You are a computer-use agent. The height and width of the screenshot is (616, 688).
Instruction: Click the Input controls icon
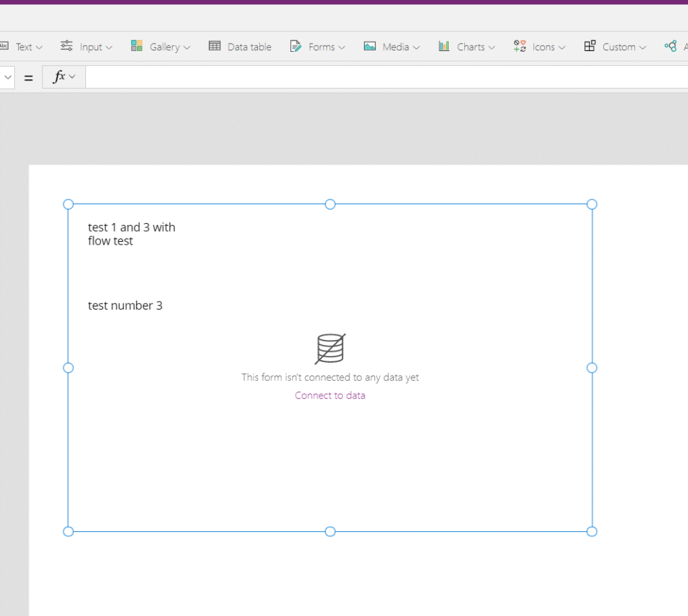(x=67, y=46)
